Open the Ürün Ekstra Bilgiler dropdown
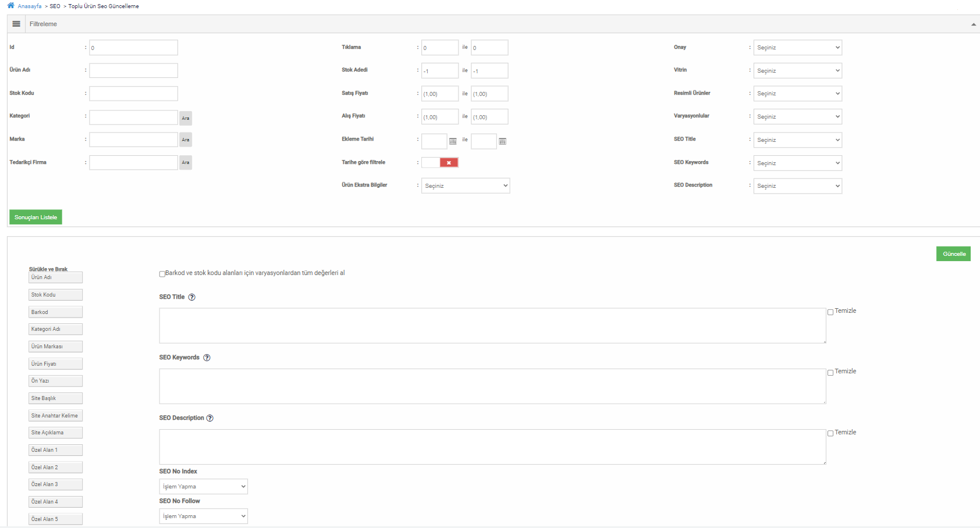980x528 pixels. pyautogui.click(x=465, y=186)
